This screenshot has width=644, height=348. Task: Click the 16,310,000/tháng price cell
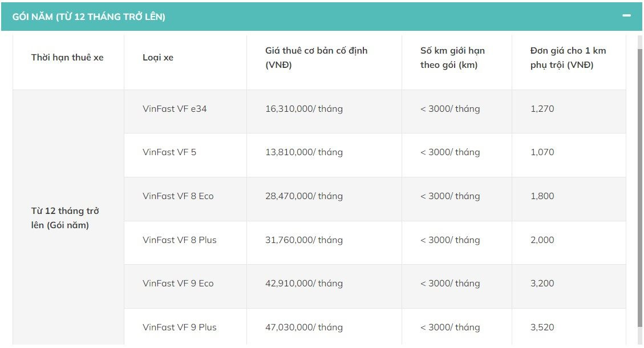click(304, 108)
